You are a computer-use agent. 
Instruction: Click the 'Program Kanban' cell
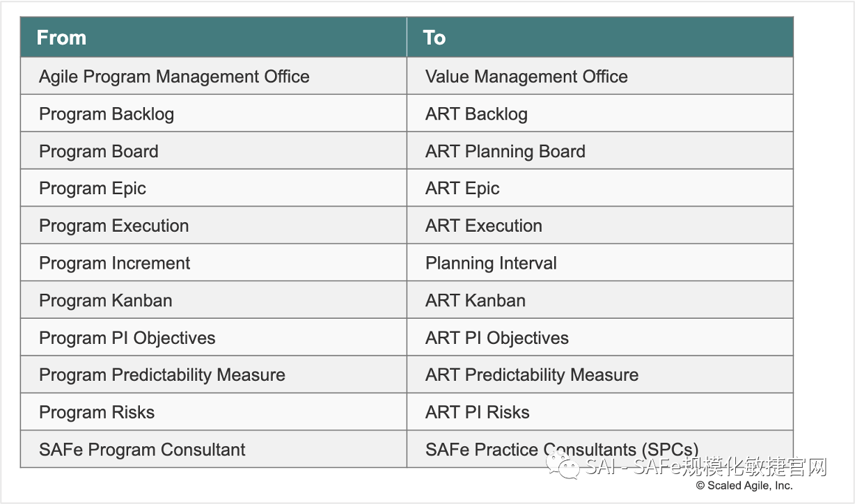pos(106,301)
